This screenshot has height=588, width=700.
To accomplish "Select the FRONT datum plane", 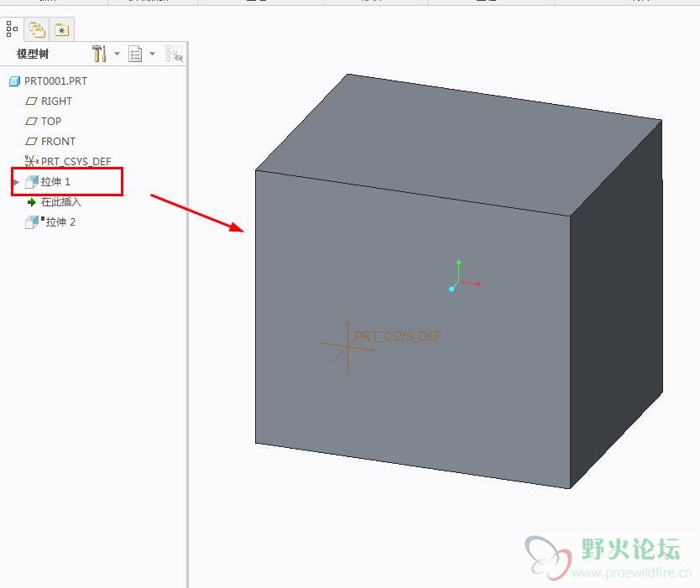I will (58, 142).
